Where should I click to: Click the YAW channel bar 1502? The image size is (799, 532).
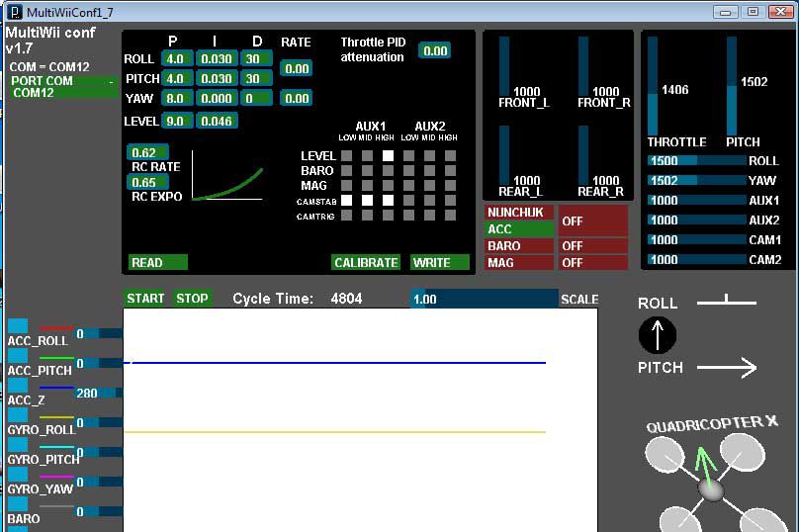click(x=697, y=180)
